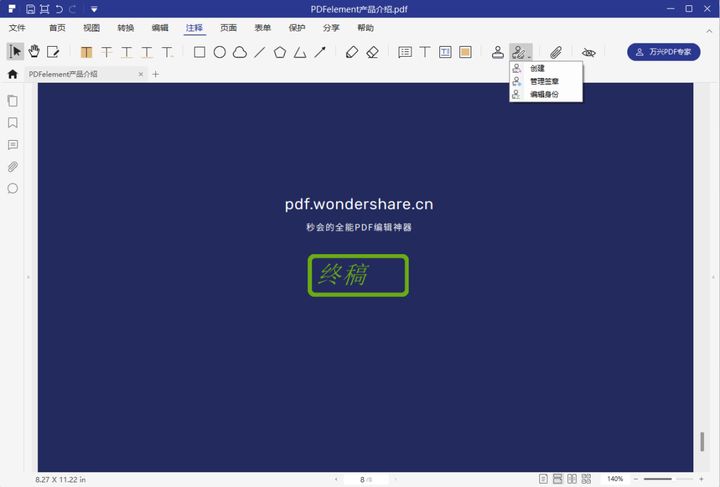Screen dimensions: 720x487
Task: Switch to the 保护 tab
Action: tap(297, 28)
